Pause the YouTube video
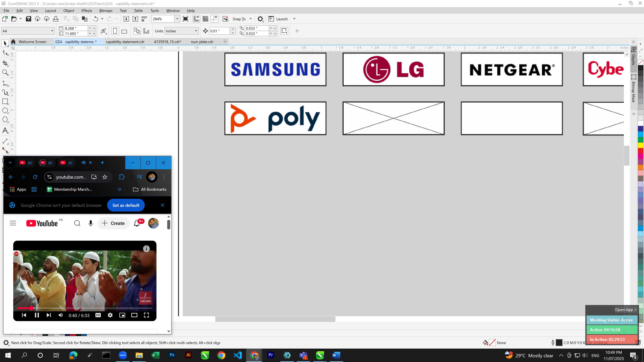 (x=37, y=315)
